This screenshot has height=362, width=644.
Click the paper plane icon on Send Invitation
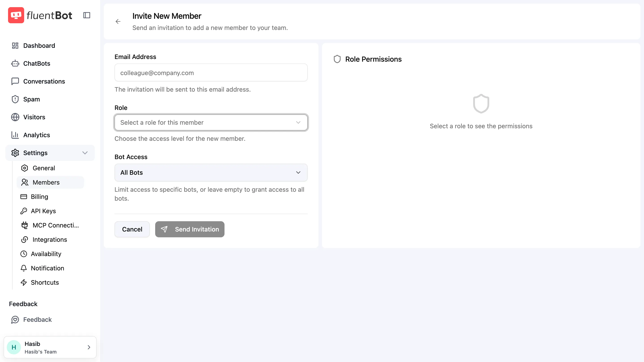click(164, 229)
